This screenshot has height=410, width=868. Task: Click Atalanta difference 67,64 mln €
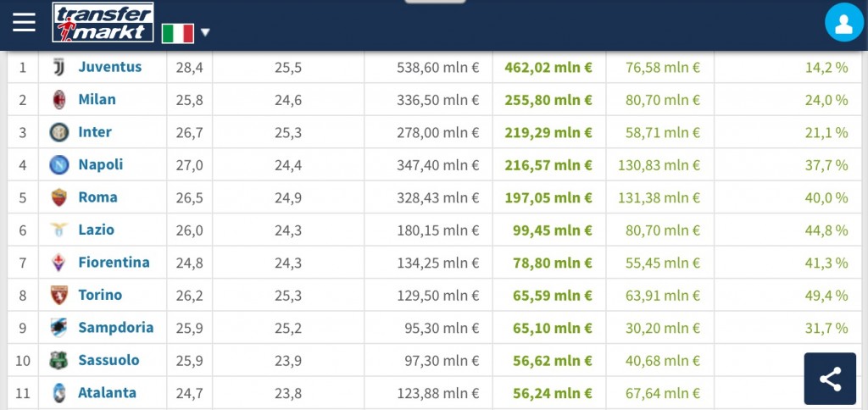(x=663, y=393)
